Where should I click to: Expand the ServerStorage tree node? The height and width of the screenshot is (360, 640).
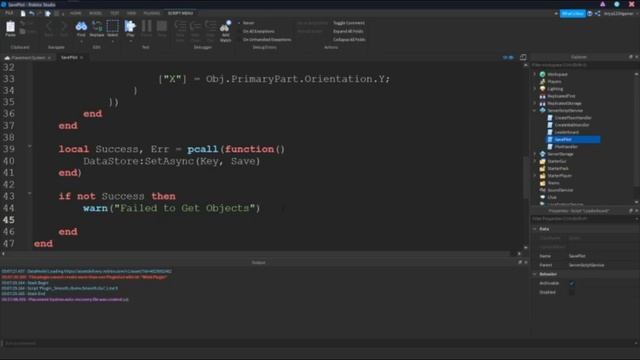[535, 154]
